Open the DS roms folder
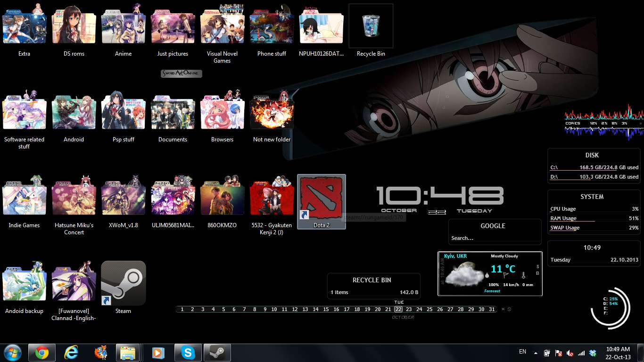This screenshot has width=644, height=362. (x=74, y=25)
